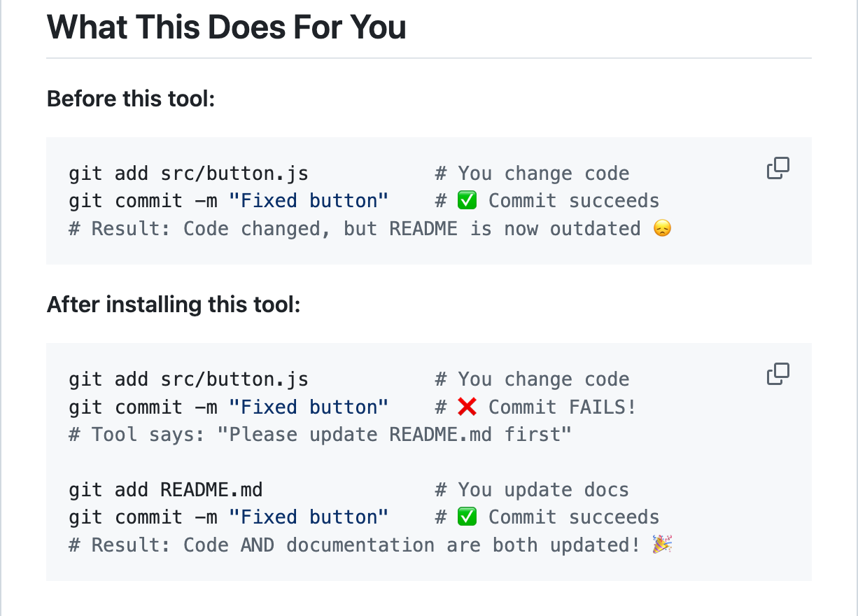This screenshot has width=858, height=616.
Task: Place the cursor on "git add README.md" line
Action: pyautogui.click(x=166, y=490)
